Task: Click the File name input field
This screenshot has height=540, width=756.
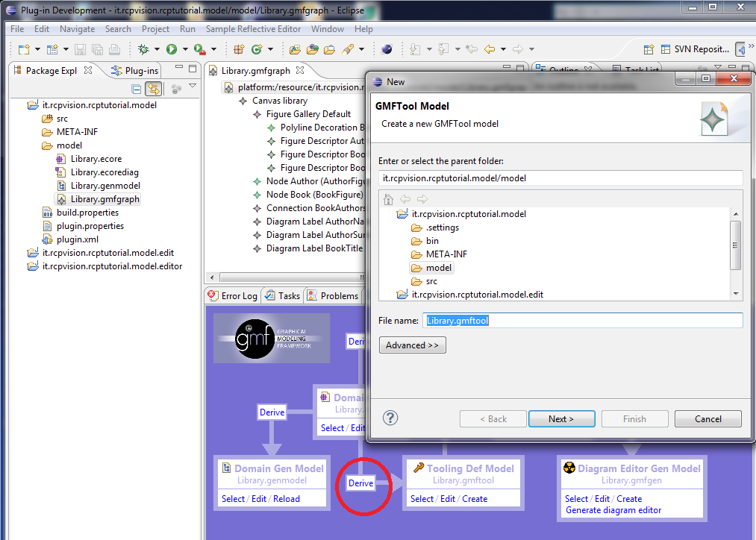Action: (x=583, y=320)
